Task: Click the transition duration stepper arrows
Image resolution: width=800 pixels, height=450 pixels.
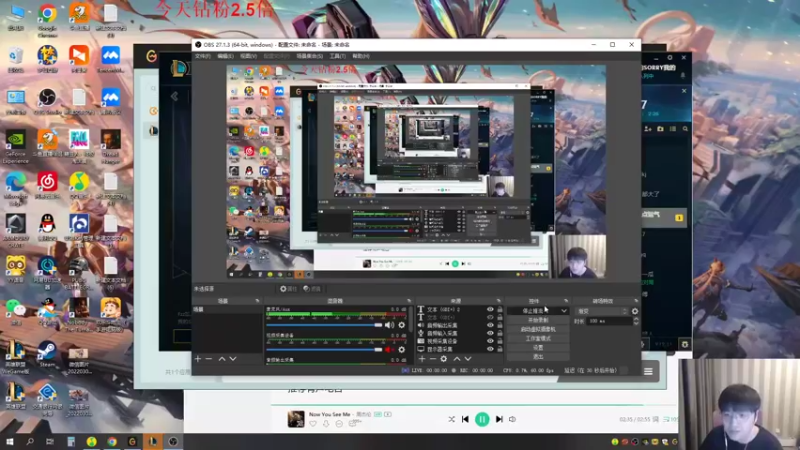Action: coord(636,321)
